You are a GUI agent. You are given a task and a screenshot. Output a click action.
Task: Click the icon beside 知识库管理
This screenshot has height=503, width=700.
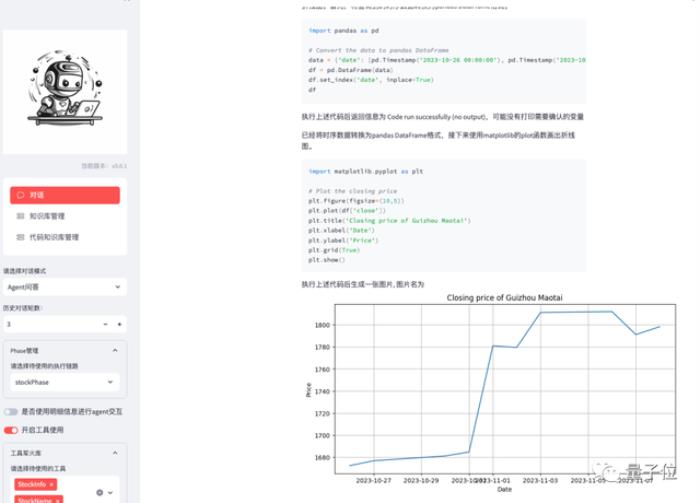(20, 216)
